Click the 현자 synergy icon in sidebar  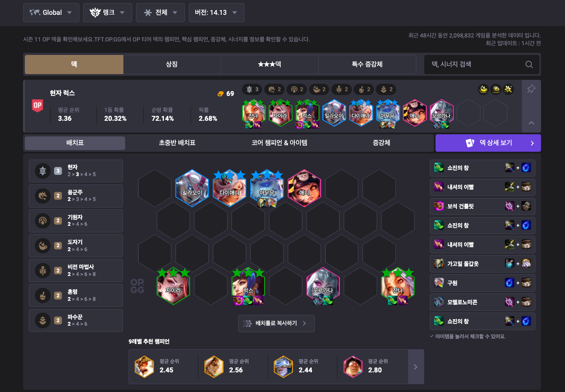click(x=43, y=171)
